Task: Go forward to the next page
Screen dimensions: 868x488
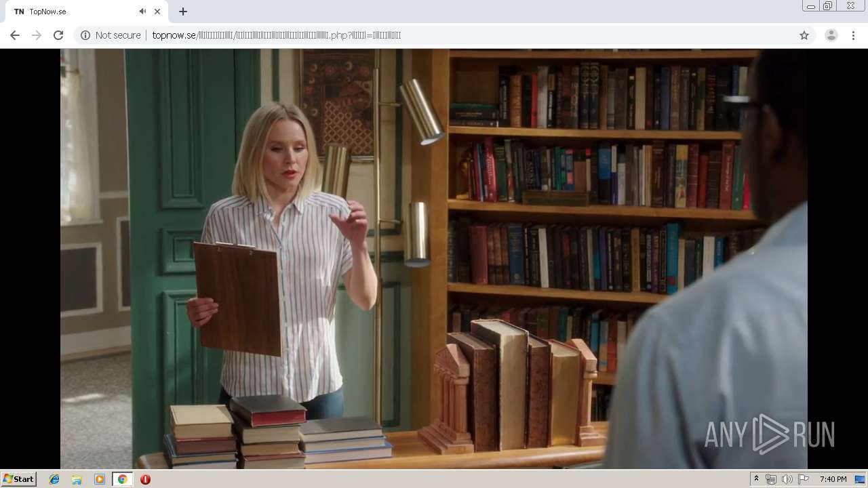Action: coord(37,35)
